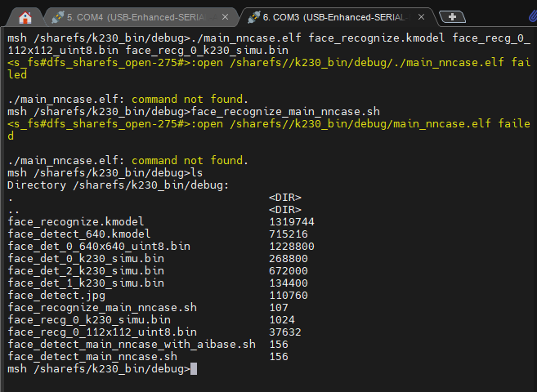Click face_detect_main_nncase_with_aibase.sh file name
The height and width of the screenshot is (392, 537).
132,345
